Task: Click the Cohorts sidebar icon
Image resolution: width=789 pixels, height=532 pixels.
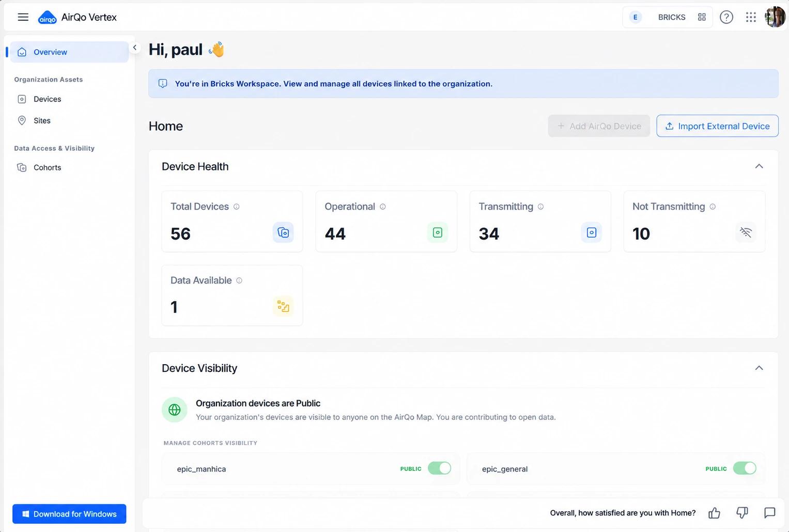Action: (22, 168)
